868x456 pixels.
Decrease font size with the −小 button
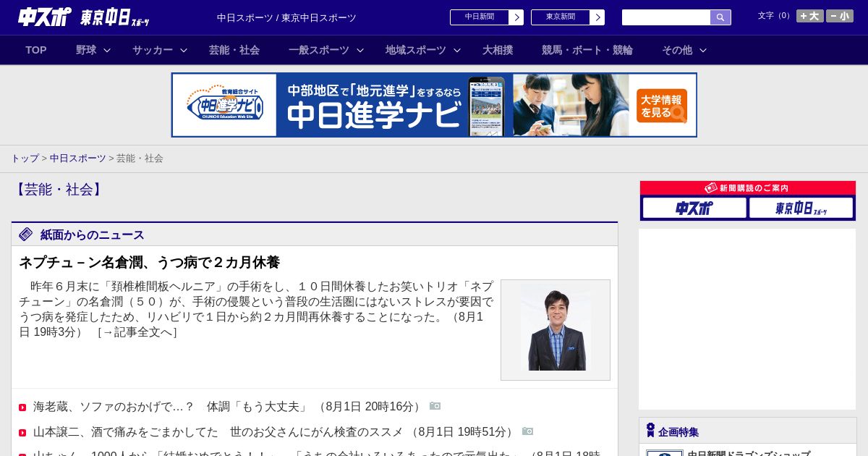[x=839, y=16]
